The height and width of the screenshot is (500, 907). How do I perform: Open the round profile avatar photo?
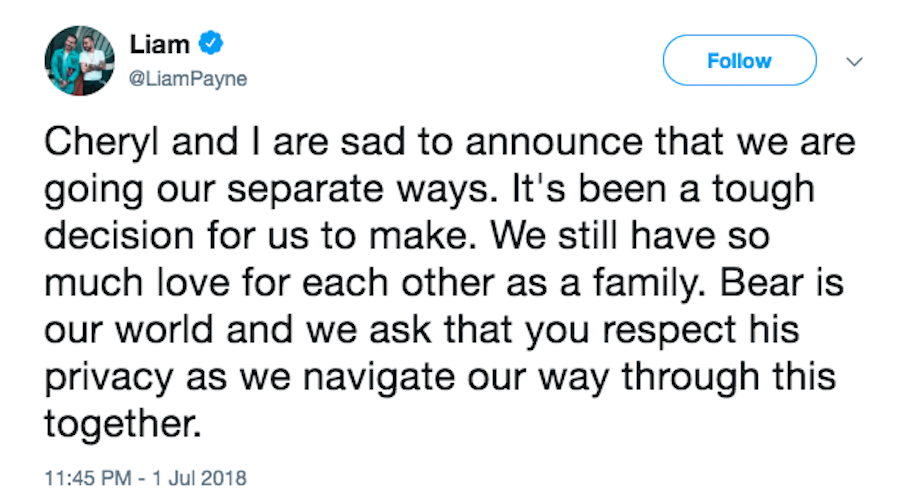pyautogui.click(x=80, y=61)
